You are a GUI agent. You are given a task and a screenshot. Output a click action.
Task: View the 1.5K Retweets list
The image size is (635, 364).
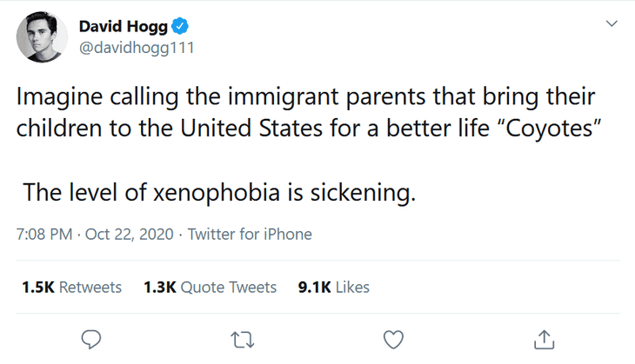[71, 287]
